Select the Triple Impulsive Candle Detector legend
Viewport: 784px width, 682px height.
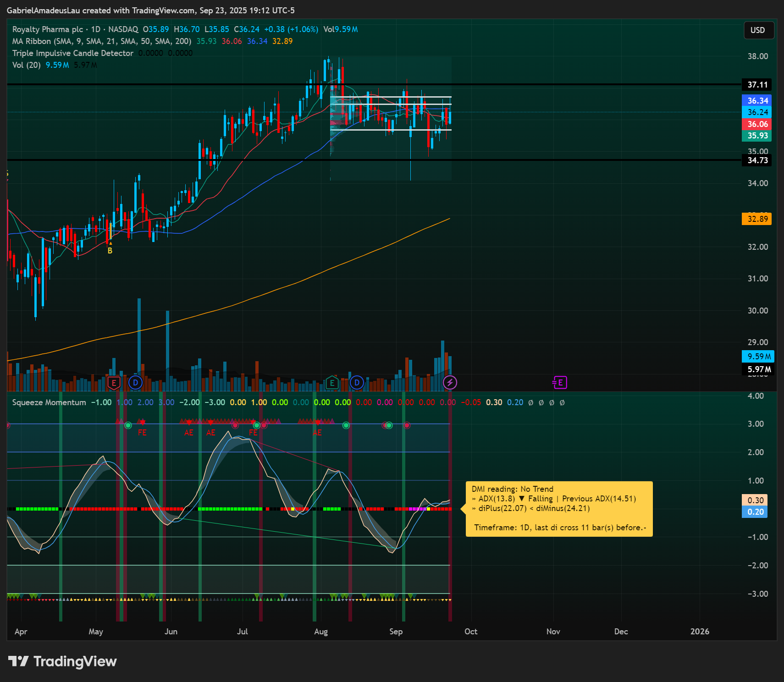pos(73,53)
